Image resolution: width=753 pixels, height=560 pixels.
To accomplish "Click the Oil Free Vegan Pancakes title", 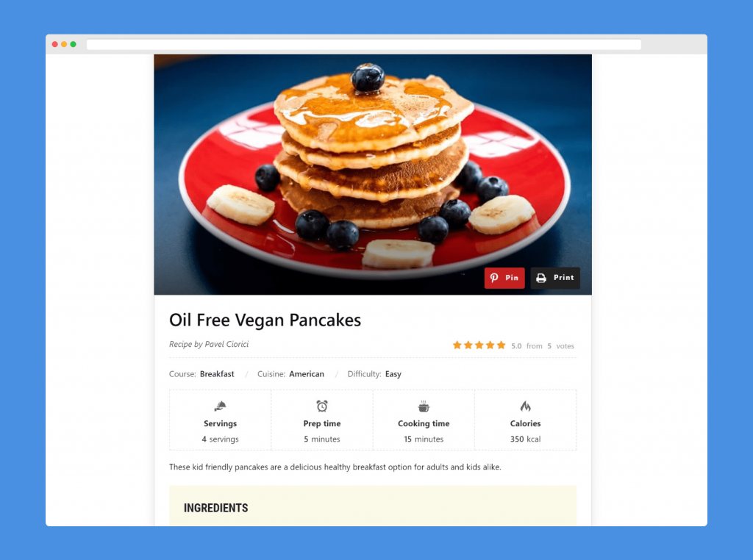I will point(265,320).
